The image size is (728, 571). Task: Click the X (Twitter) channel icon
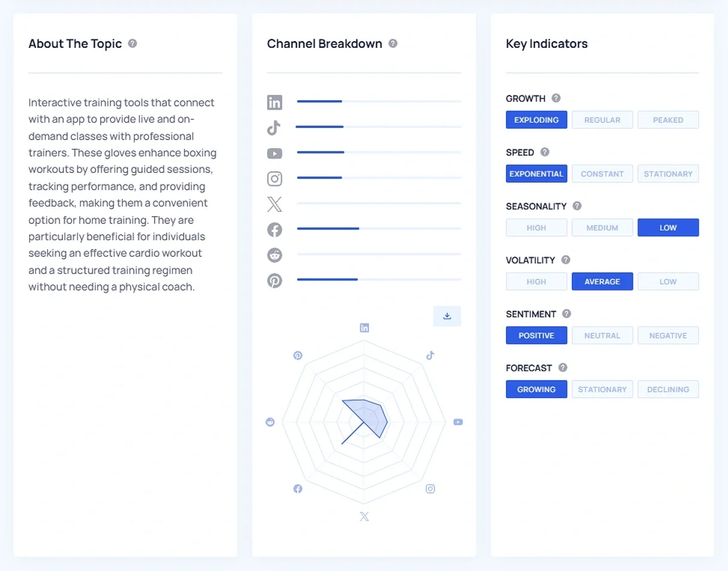pos(274,204)
